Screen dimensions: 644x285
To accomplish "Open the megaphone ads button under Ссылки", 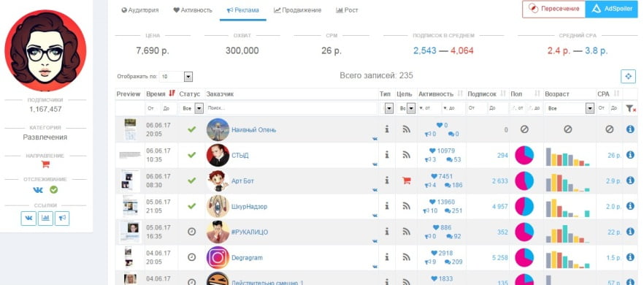I will tap(62, 218).
